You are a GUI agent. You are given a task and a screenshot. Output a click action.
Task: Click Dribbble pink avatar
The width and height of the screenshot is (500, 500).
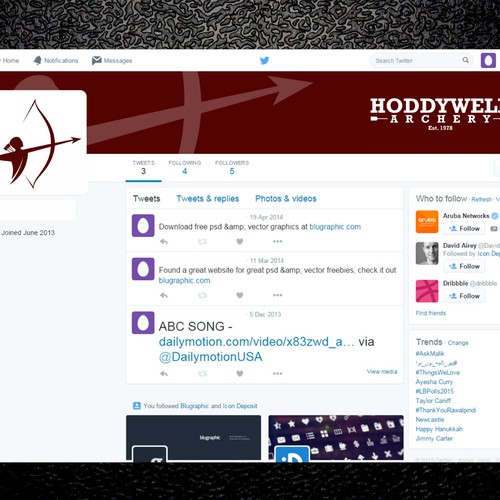(427, 291)
